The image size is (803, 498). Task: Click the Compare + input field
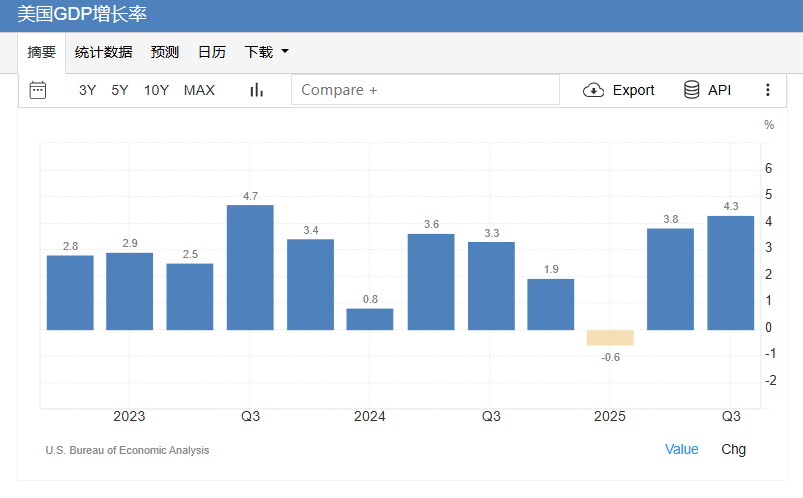(425, 90)
